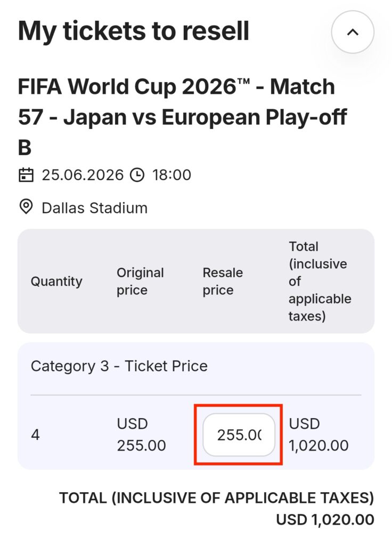The image size is (392, 546).
Task: Click the ticket quantity value 4
Action: pyautogui.click(x=36, y=435)
